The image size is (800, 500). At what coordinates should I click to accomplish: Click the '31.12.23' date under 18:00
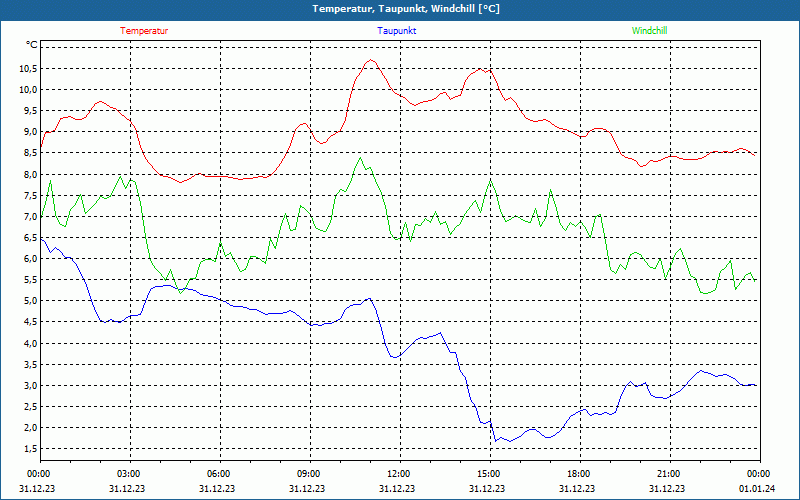577,489
